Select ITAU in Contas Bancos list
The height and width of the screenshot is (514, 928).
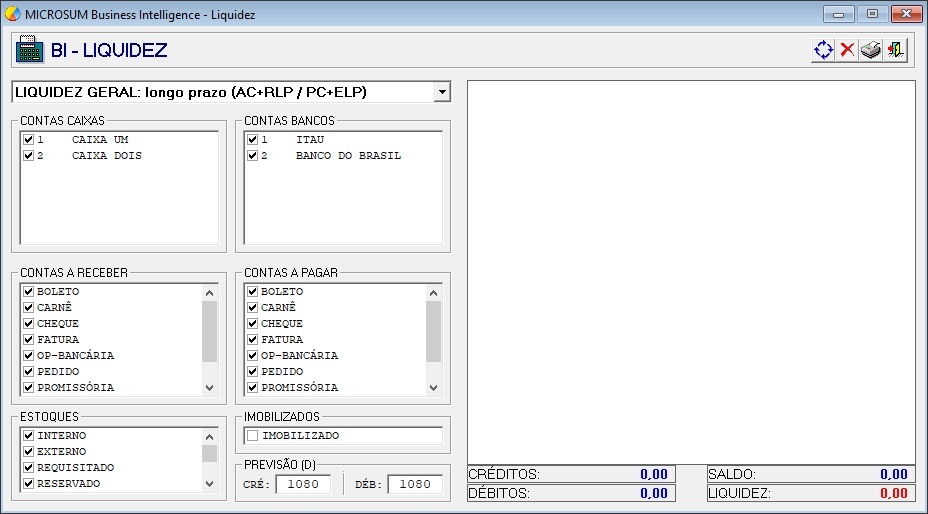311,140
